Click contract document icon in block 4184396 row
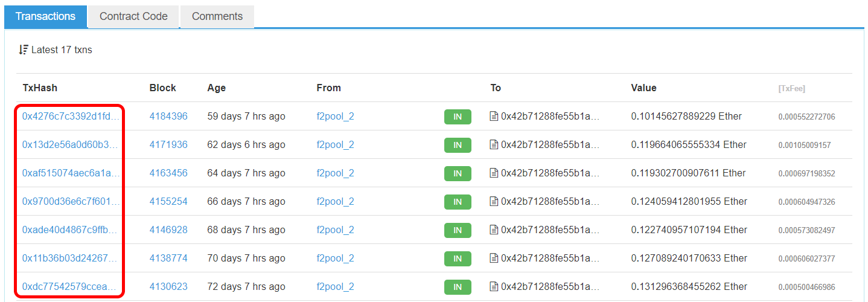The width and height of the screenshot is (868, 302). [494, 116]
